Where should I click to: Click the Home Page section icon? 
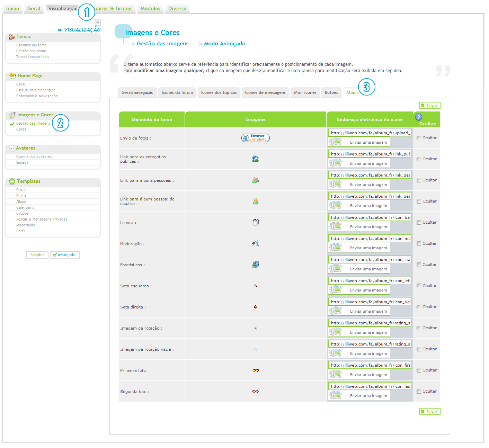[12, 76]
